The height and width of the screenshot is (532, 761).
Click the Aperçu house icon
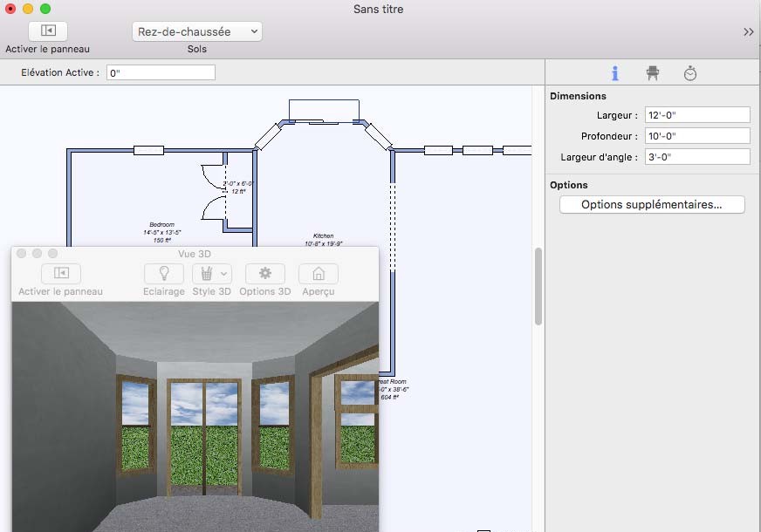[319, 274]
